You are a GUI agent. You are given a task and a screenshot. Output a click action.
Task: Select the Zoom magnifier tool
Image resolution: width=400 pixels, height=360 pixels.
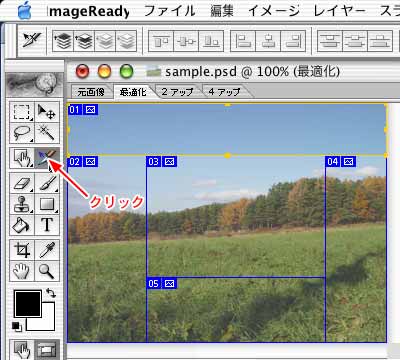[47, 271]
